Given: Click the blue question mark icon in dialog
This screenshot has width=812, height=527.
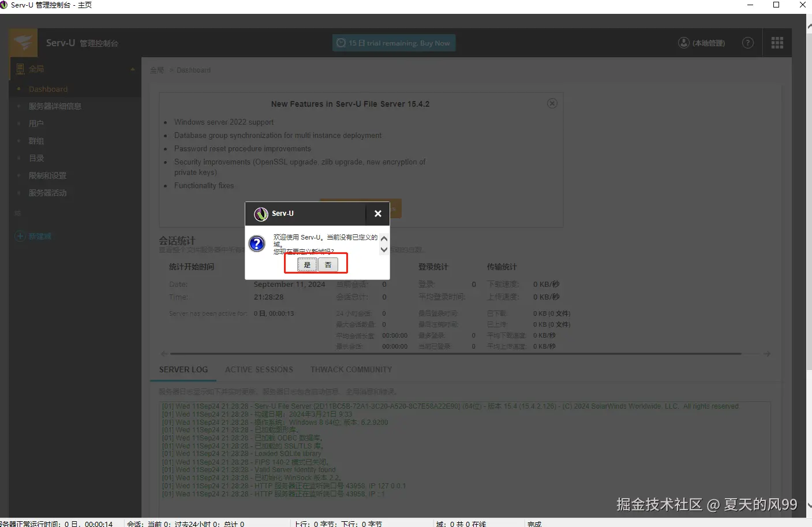Looking at the screenshot, I should [x=257, y=244].
